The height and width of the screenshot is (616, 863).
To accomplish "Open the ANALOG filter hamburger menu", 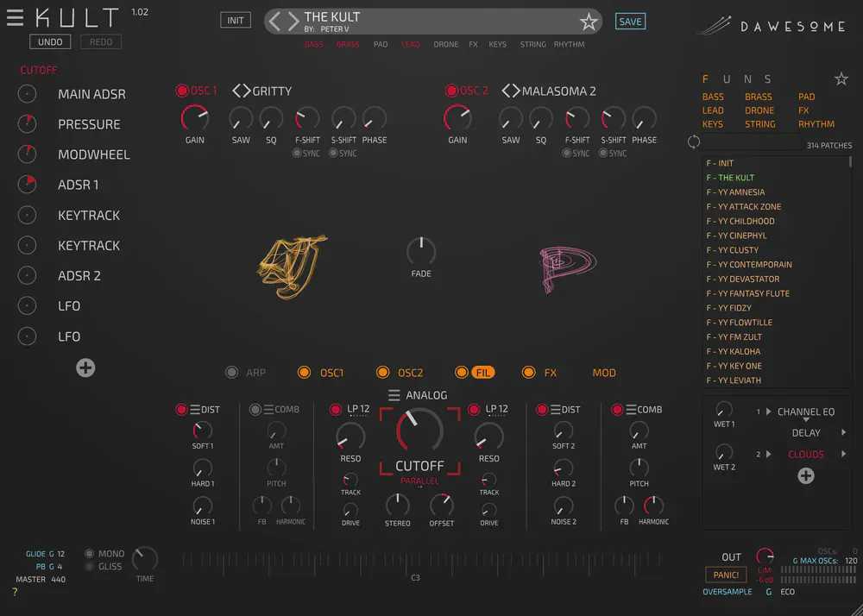I will pos(394,395).
